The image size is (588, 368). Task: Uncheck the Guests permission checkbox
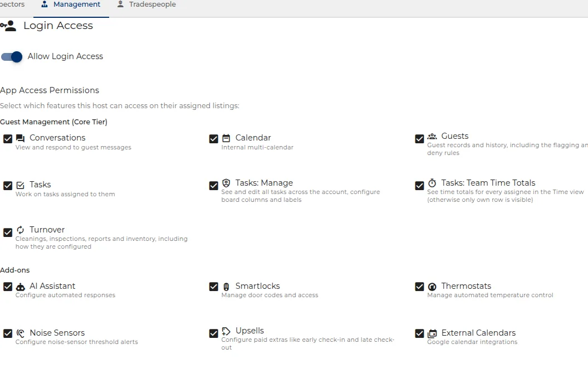(x=419, y=139)
